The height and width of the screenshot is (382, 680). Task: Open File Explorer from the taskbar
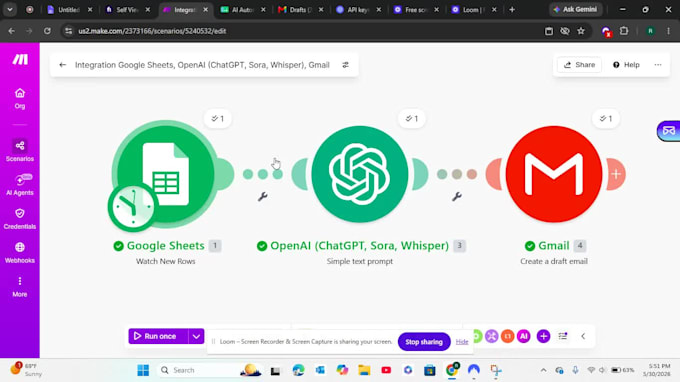[x=364, y=370]
